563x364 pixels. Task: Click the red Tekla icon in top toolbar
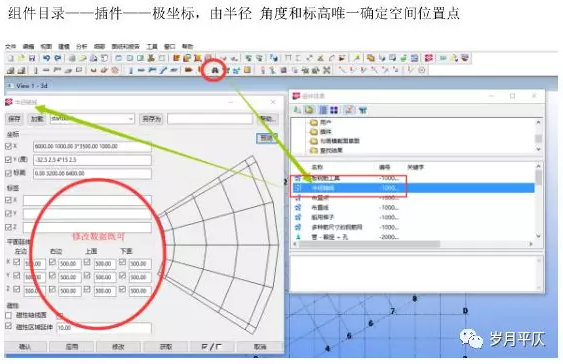tap(429, 58)
